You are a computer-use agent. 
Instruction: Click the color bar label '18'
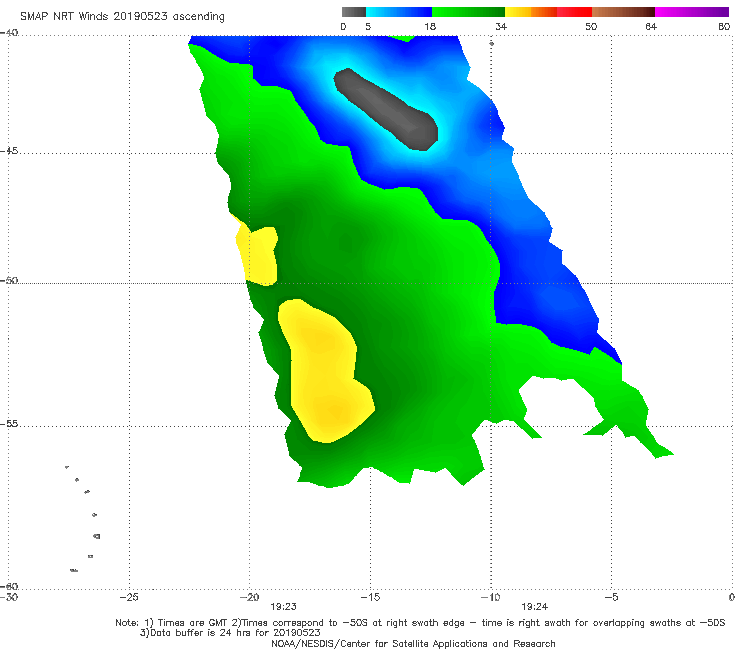click(x=430, y=26)
